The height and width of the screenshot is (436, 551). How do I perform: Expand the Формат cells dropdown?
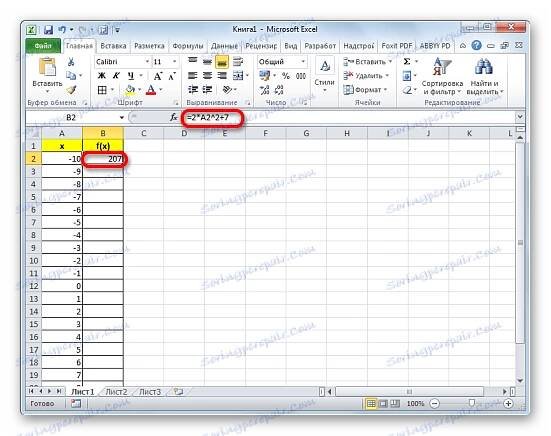385,90
